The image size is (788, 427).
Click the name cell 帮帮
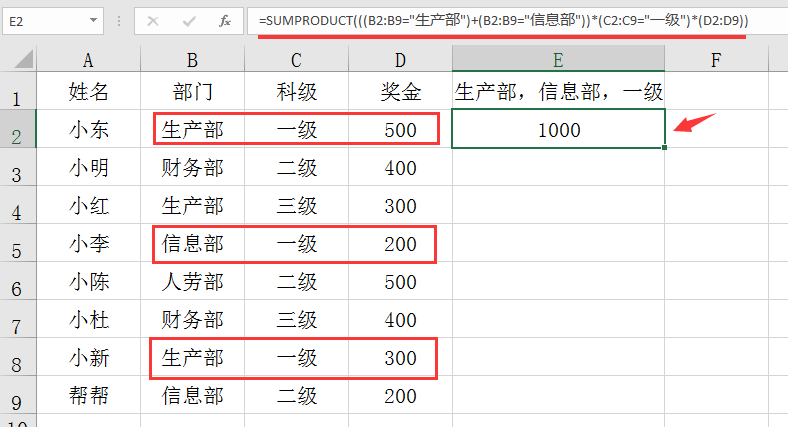coord(88,395)
